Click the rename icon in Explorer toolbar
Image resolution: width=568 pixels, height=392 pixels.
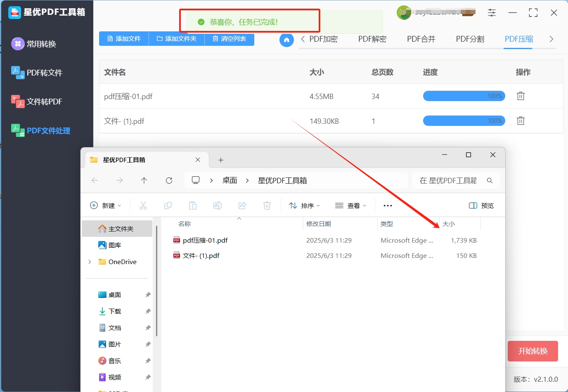[218, 205]
